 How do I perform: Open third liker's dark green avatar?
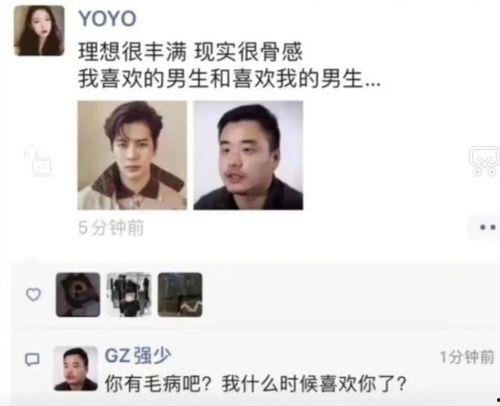point(180,295)
